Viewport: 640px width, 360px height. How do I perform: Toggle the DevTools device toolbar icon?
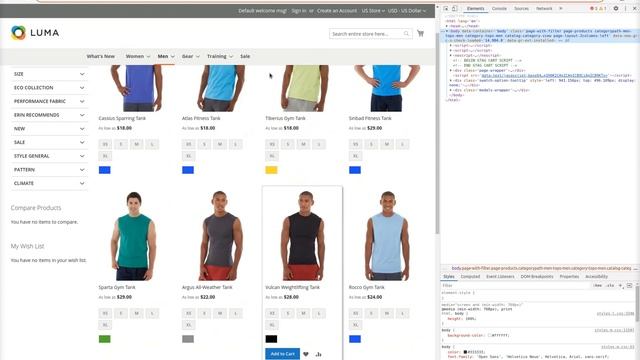coord(454,8)
